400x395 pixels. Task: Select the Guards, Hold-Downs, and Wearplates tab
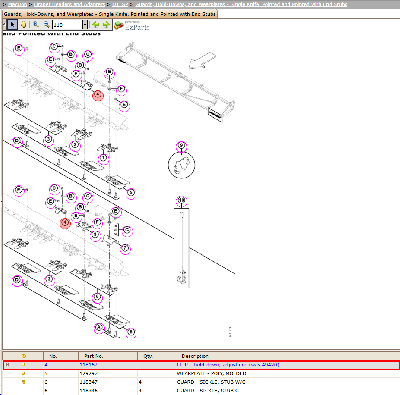coord(110,14)
